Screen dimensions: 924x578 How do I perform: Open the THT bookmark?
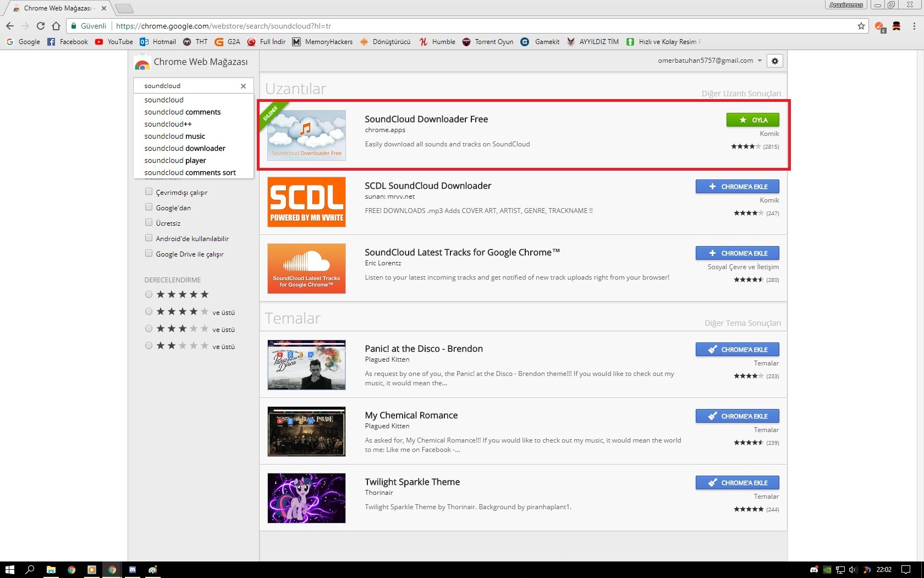point(195,42)
